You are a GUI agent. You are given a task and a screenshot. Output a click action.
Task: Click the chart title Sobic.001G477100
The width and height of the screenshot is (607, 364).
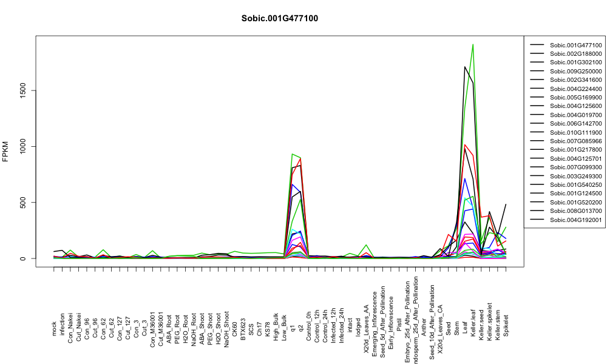pos(279,19)
